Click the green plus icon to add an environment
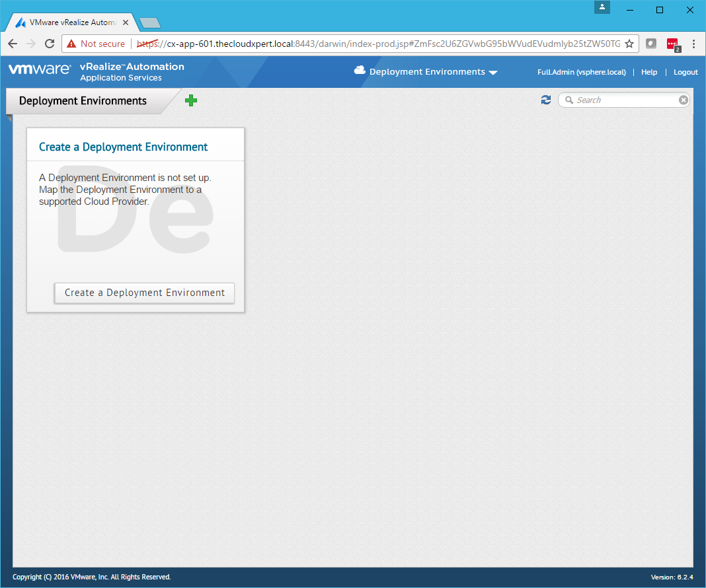Screen dimensions: 706x588 pyautogui.click(x=191, y=100)
